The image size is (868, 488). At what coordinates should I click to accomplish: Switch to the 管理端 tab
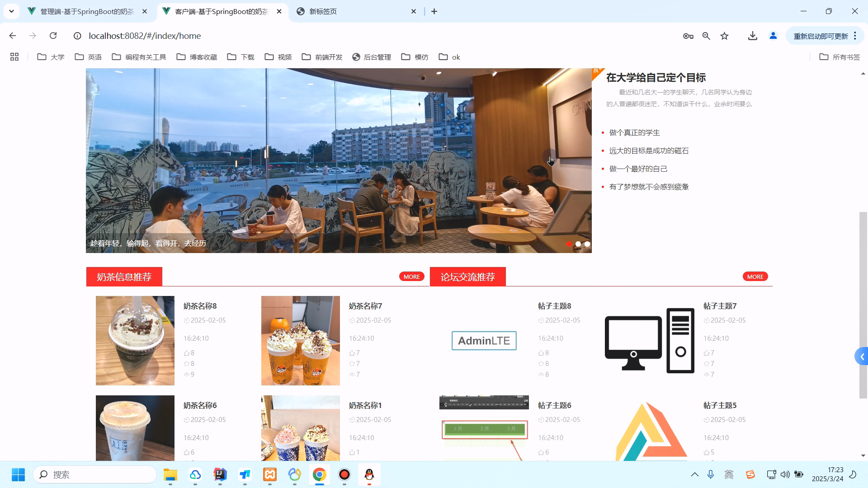tap(86, 11)
